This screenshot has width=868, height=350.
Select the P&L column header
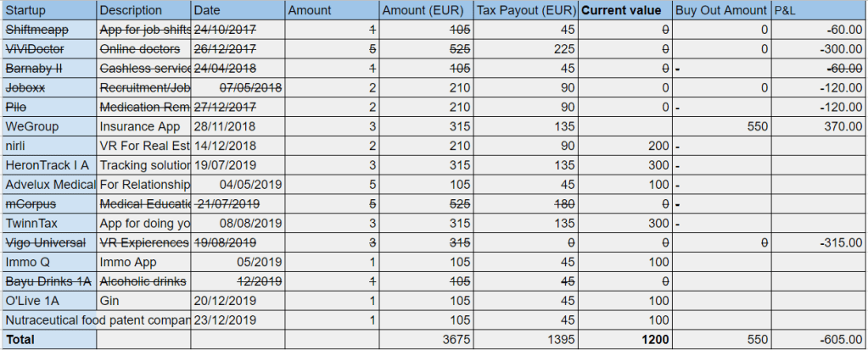(x=819, y=11)
